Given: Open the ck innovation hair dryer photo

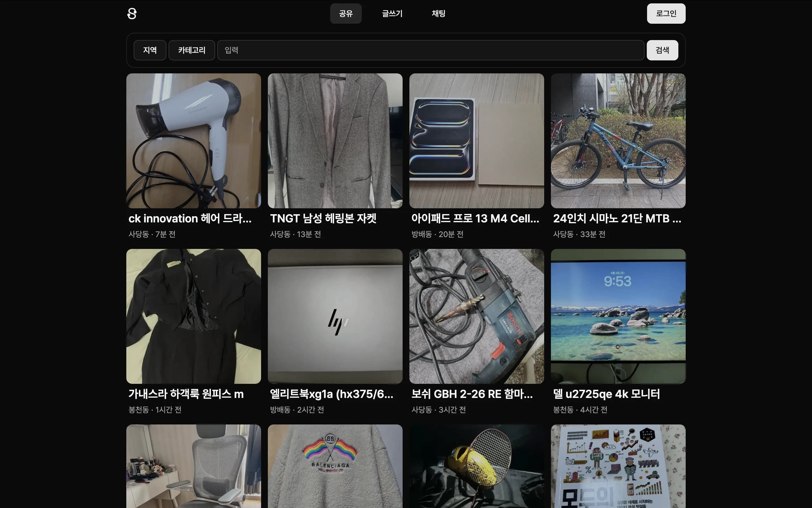Looking at the screenshot, I should point(194,141).
